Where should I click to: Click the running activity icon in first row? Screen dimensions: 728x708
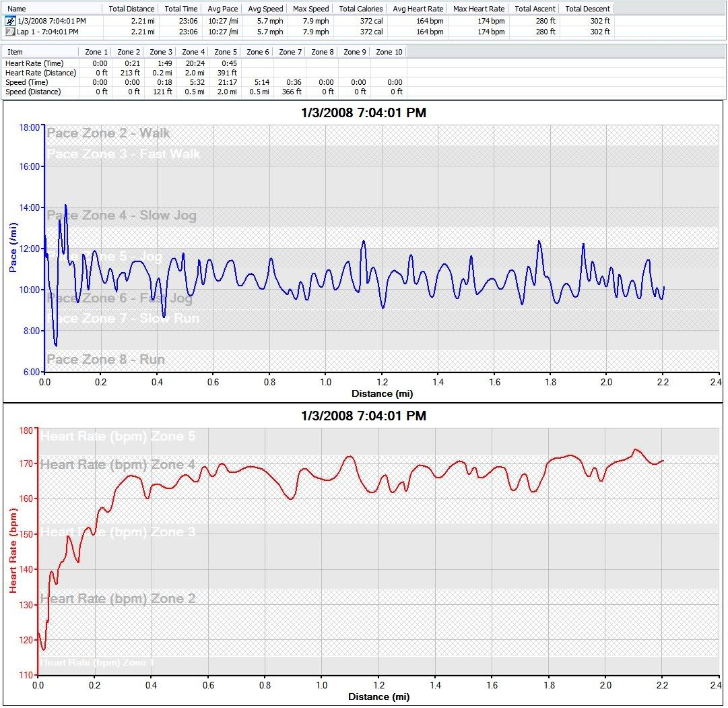[x=9, y=21]
